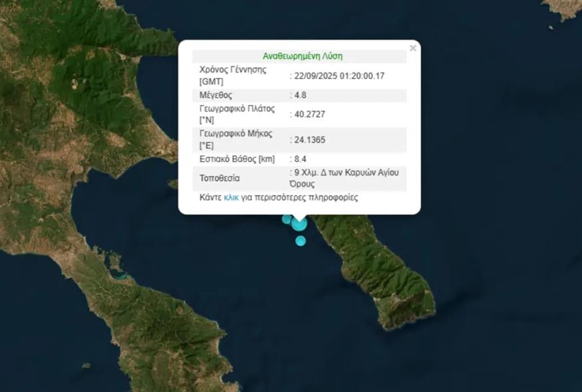Click the longitude value 24.1365
Screen dimensions: 582x392
(x=309, y=140)
